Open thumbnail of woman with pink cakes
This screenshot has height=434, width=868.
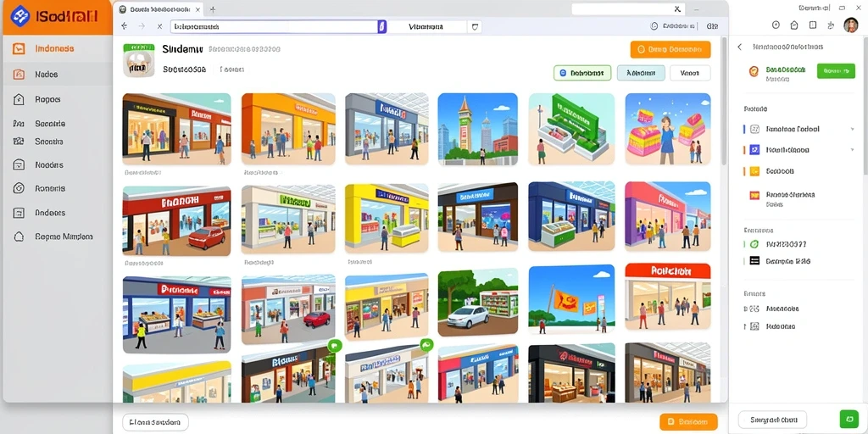tap(668, 129)
